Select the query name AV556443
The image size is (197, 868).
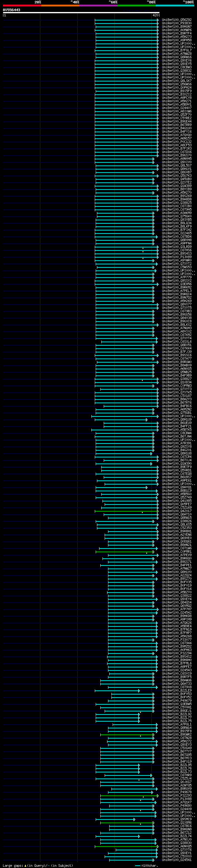tap(11, 10)
